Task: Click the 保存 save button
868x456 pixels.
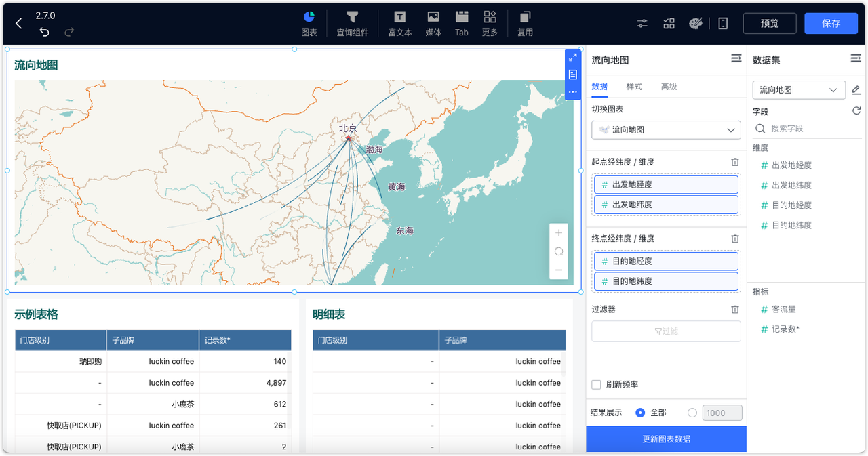Action: (x=831, y=22)
